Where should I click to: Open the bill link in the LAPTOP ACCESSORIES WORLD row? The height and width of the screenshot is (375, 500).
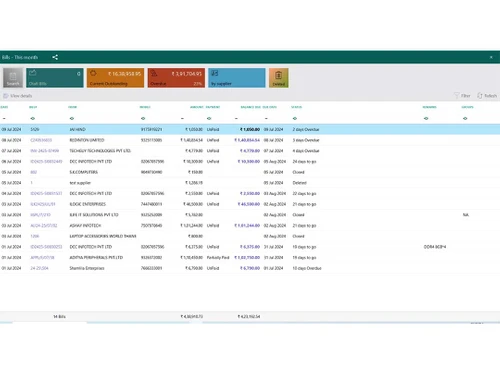point(34,236)
